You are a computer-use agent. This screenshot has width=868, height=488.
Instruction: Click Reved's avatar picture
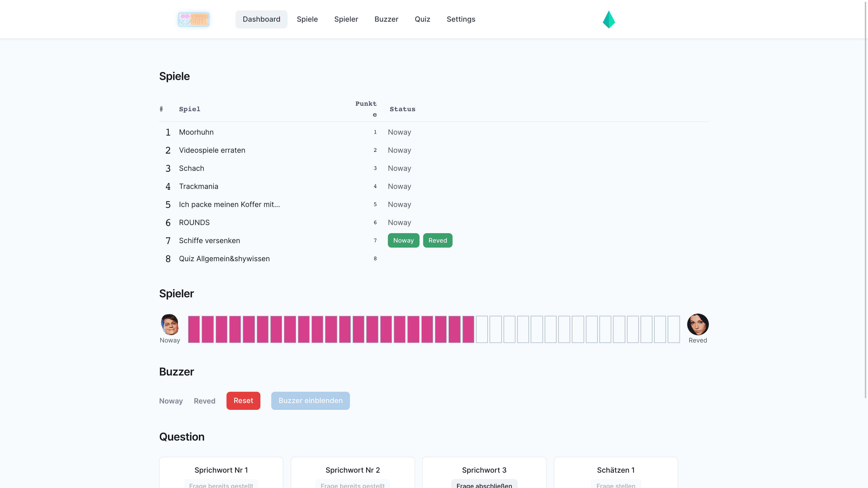pos(698,324)
